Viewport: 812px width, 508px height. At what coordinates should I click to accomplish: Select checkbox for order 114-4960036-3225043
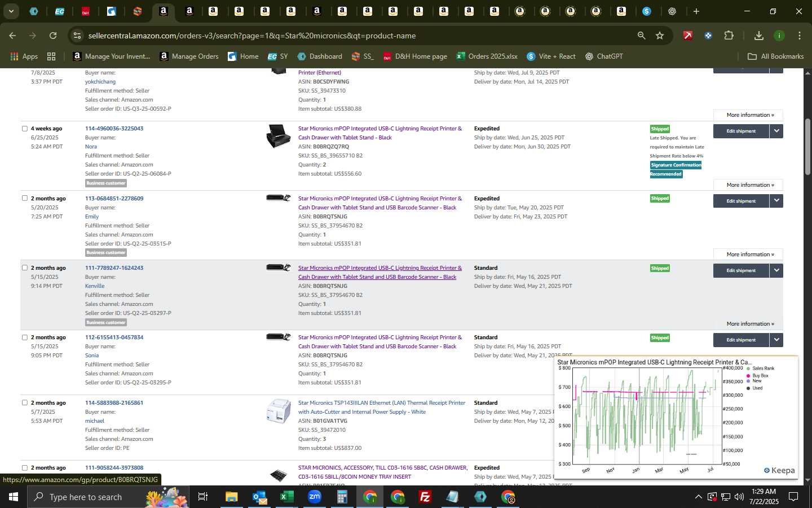click(25, 129)
